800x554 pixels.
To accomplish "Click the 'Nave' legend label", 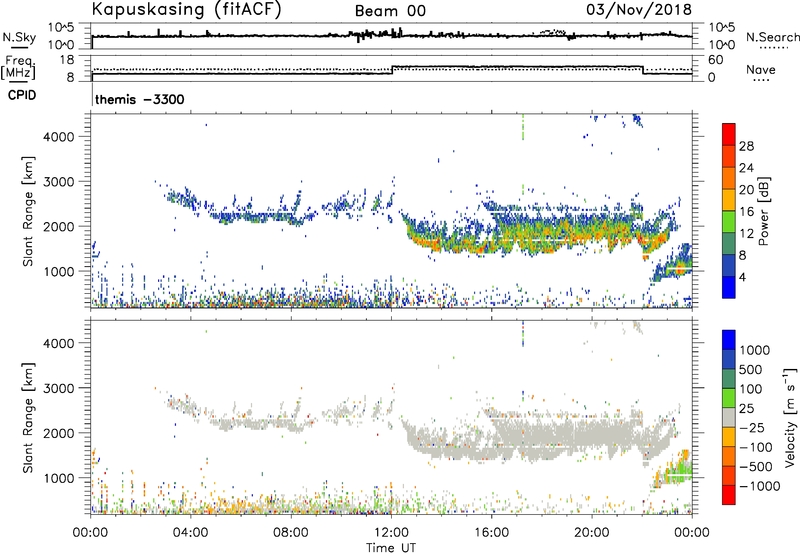I will tap(761, 69).
